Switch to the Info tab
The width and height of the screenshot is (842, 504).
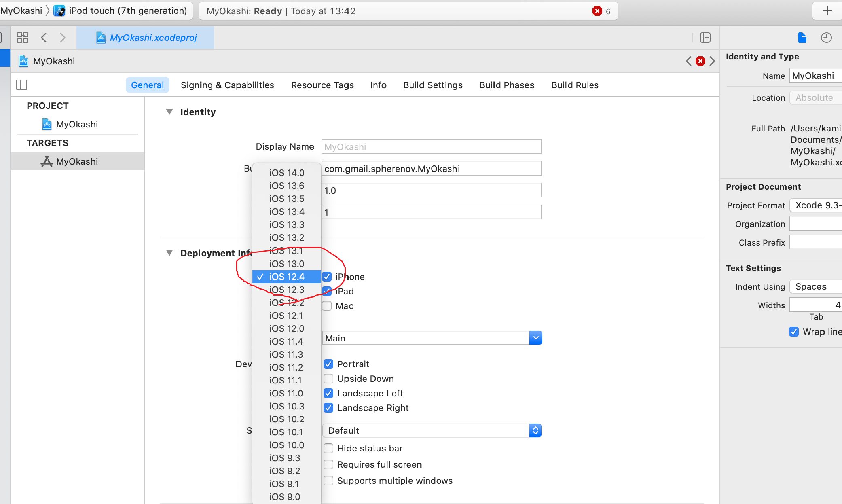[379, 85]
